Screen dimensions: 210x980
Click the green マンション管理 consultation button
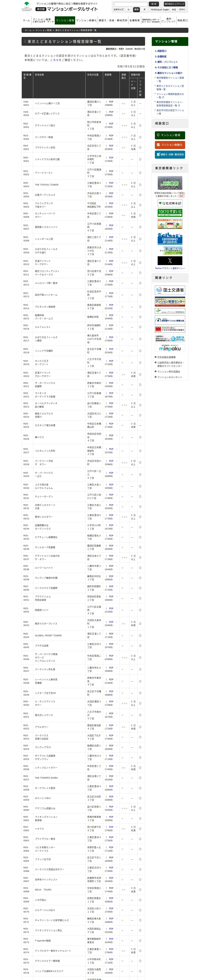coord(170,135)
